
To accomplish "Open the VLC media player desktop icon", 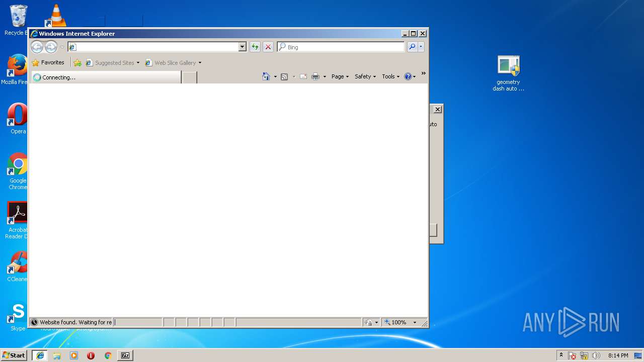I will pyautogui.click(x=56, y=16).
